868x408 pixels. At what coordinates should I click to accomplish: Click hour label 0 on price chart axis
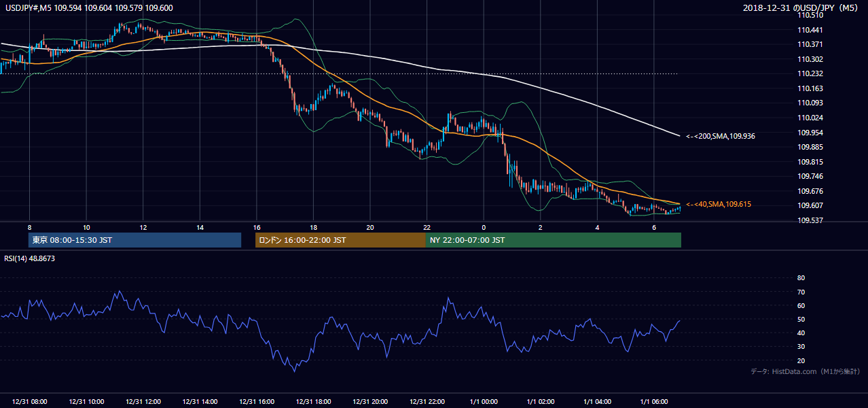click(x=484, y=227)
